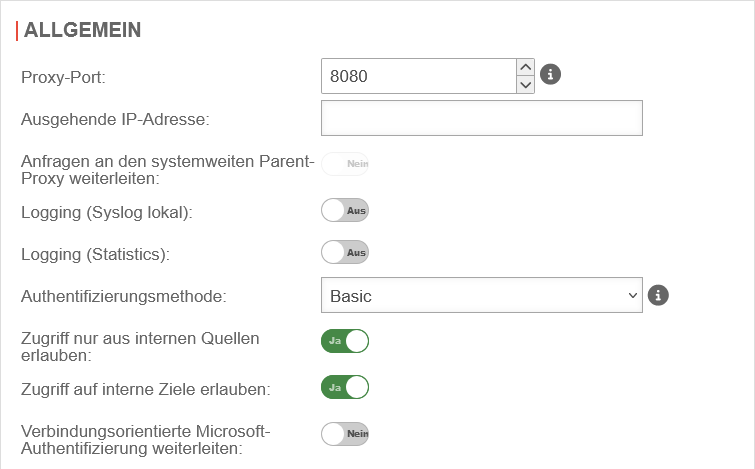Click the Logging (Statistics) label
This screenshot has width=755, height=469.
tap(95, 254)
